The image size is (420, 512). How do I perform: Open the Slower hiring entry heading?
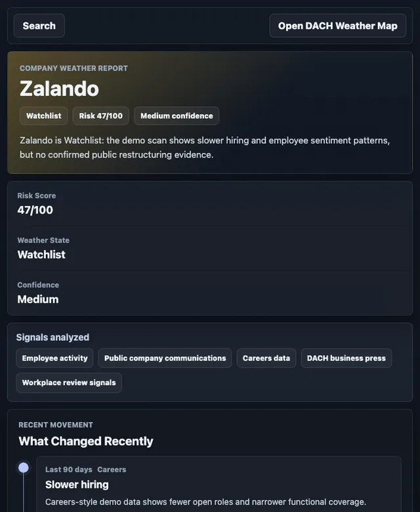pyautogui.click(x=77, y=484)
